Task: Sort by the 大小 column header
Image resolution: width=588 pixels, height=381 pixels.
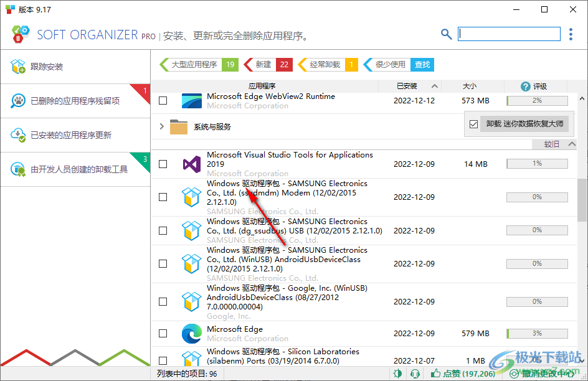Action: (x=470, y=86)
